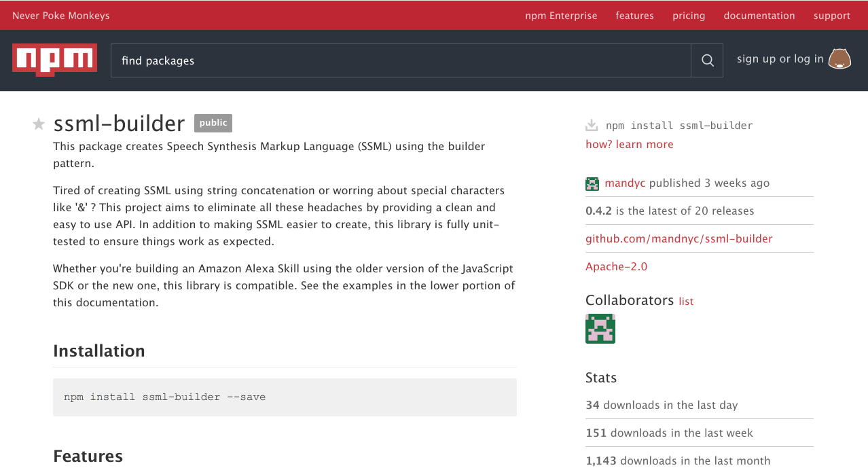Open the pricing page
Viewport: 868px width, 470px height.
[689, 16]
